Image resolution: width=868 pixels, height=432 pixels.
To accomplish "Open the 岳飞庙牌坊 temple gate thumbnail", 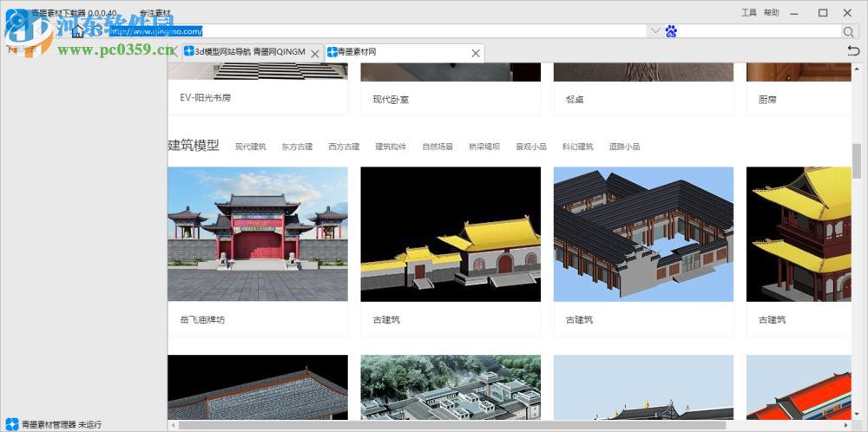I will pos(258,234).
